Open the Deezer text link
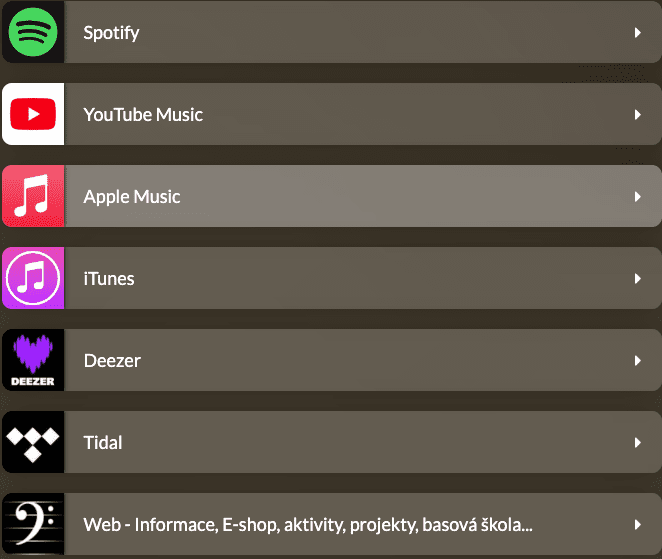Screen dimensions: 662x559 tap(112, 361)
